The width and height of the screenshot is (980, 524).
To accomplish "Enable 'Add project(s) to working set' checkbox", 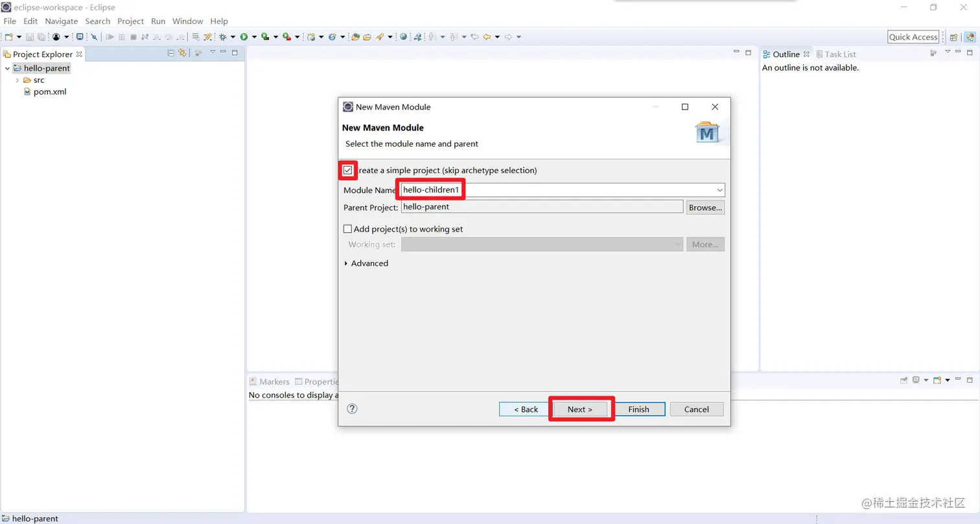I will pyautogui.click(x=347, y=229).
